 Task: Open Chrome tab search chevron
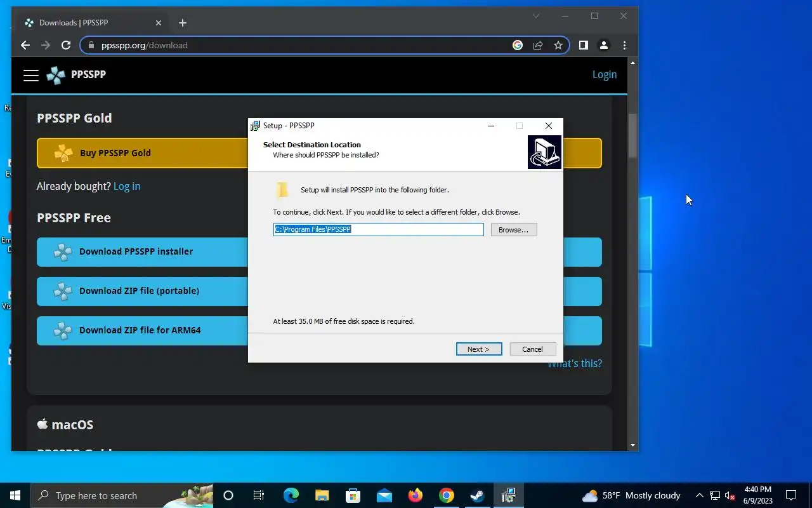536,16
